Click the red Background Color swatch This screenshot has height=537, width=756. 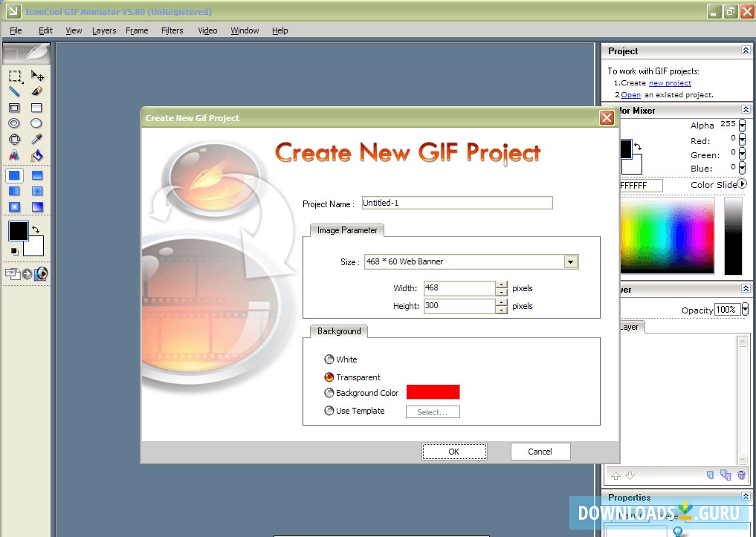coord(433,391)
